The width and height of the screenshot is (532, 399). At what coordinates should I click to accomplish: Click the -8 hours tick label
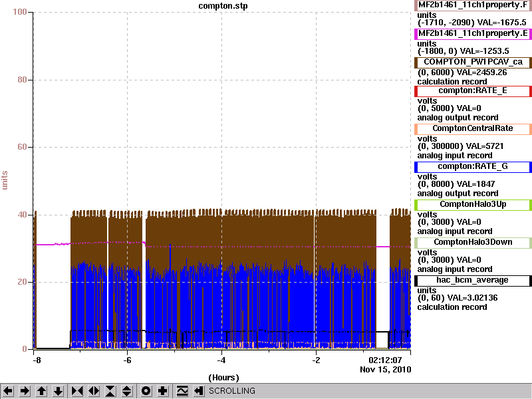point(37,360)
